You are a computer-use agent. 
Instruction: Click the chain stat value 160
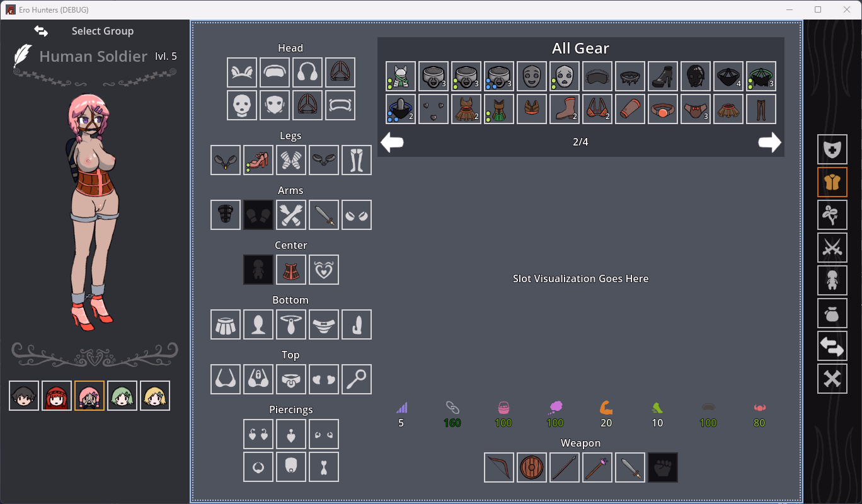(x=452, y=423)
